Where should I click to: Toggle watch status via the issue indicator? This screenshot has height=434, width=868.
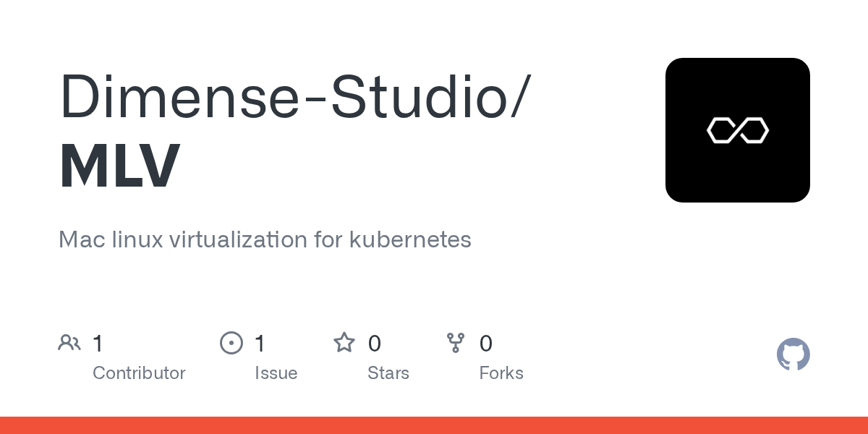click(231, 343)
